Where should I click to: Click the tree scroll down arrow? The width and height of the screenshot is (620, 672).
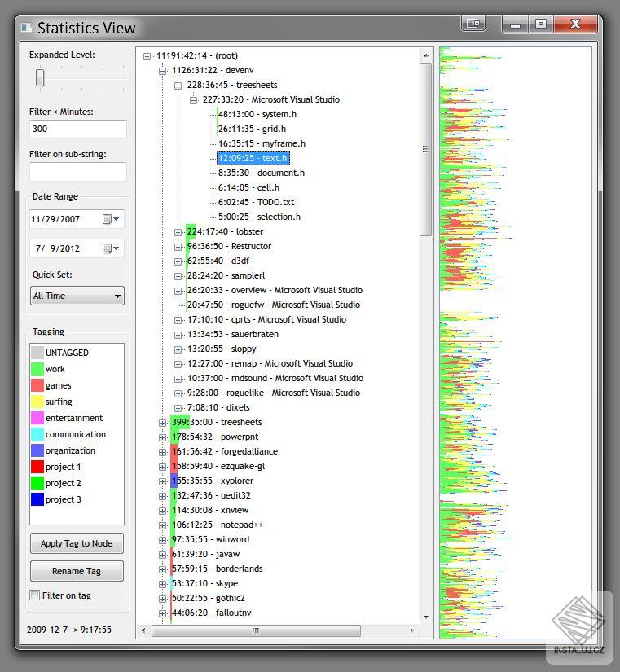tap(426, 617)
